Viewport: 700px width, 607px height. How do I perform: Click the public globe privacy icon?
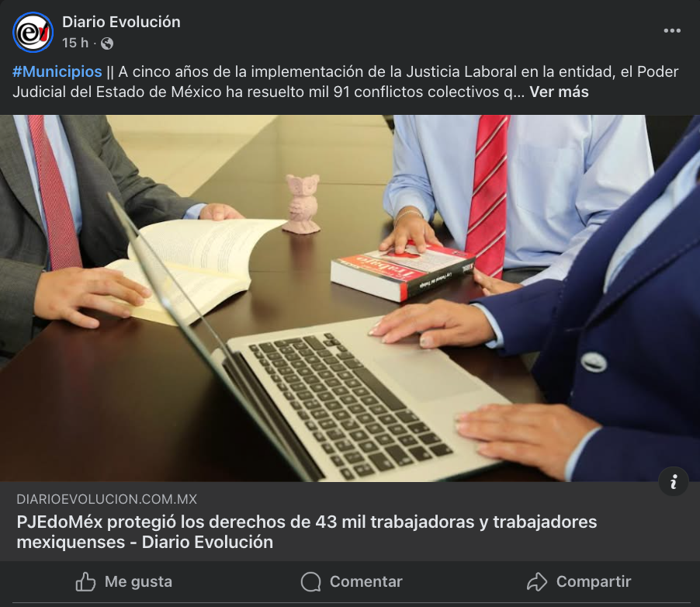click(x=107, y=43)
